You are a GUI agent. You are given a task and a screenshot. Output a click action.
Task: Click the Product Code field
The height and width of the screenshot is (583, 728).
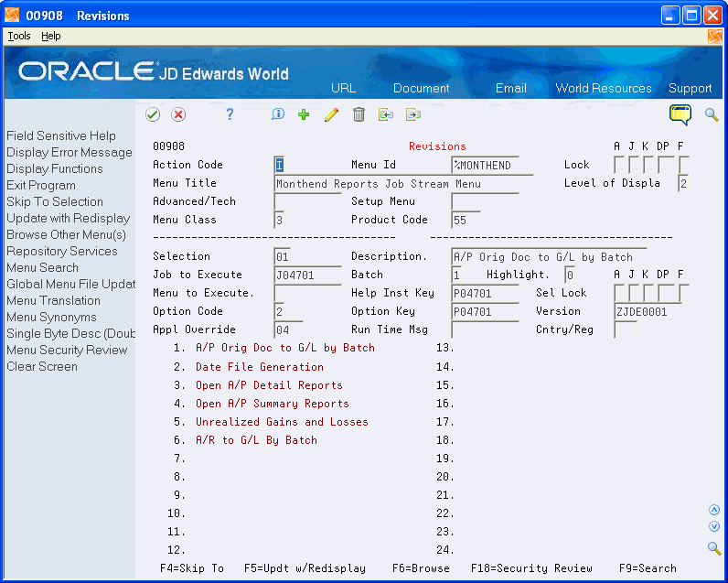(466, 220)
